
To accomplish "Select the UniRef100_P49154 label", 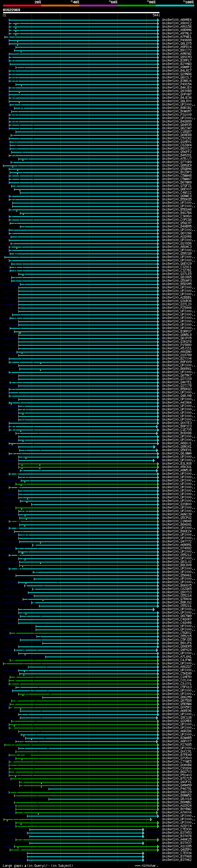I will click(177, 84).
